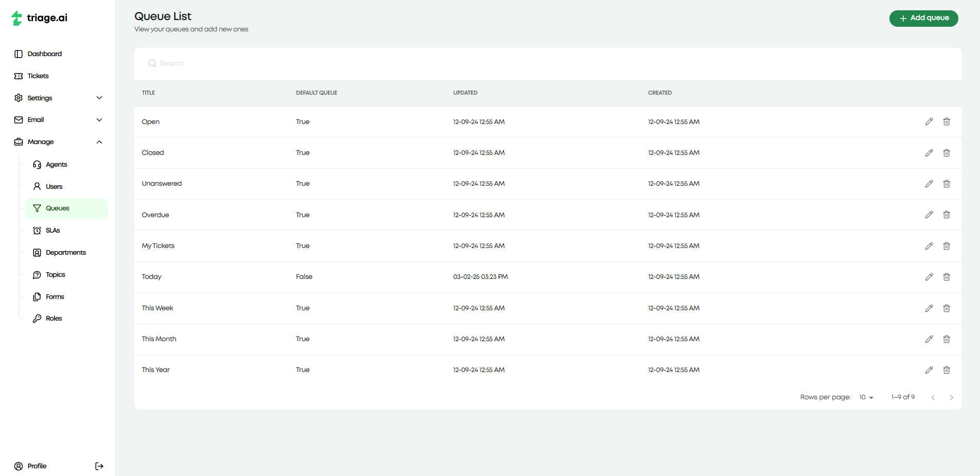Edit the Open queue with pencil icon
The height and width of the screenshot is (476, 980).
[x=929, y=121]
